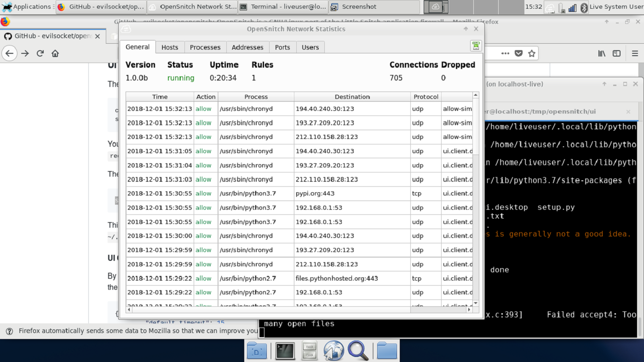Image resolution: width=644 pixels, height=362 pixels.
Task: Click the network signal tray icon
Action: [572, 7]
